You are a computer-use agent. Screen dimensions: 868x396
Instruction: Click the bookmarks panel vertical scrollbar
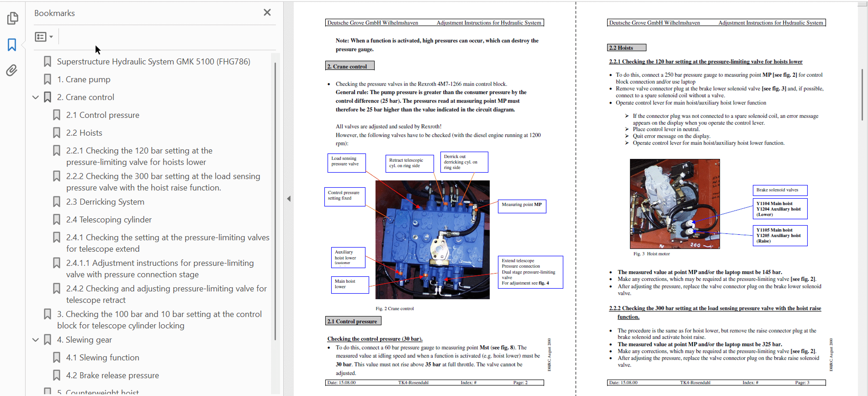(275, 201)
